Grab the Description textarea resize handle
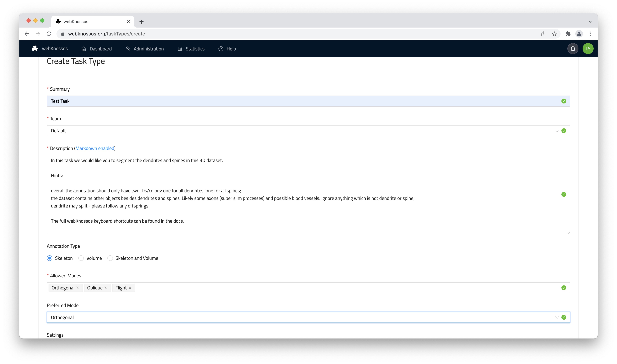 [x=568, y=232]
